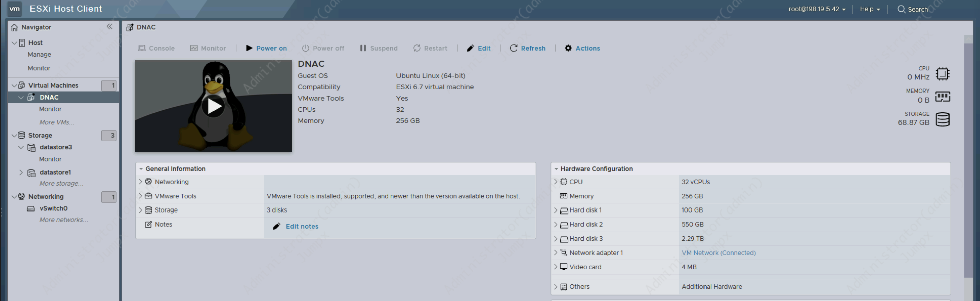980x301 pixels.
Task: Open the root@198.19.5.42 user dropdown
Action: 816,9
